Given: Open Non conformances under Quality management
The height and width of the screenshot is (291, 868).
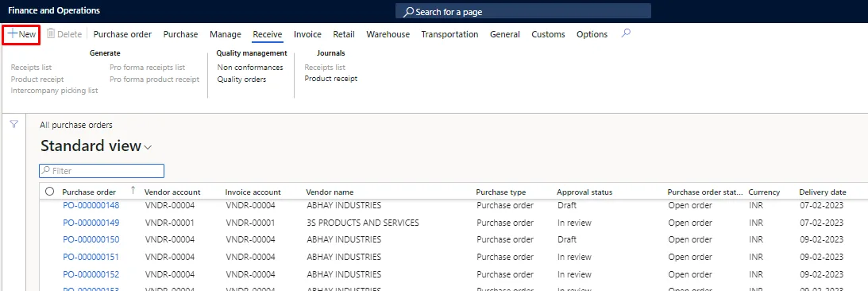Looking at the screenshot, I should 250,68.
